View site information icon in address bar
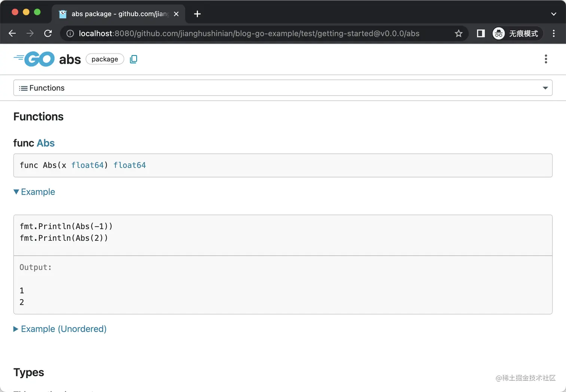This screenshot has height=392, width=566. point(70,34)
